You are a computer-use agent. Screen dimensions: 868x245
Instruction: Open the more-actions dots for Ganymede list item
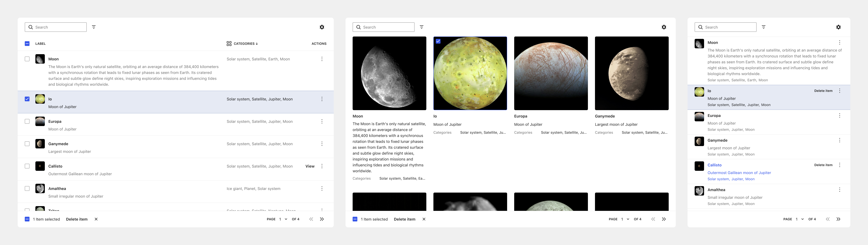tap(839, 140)
